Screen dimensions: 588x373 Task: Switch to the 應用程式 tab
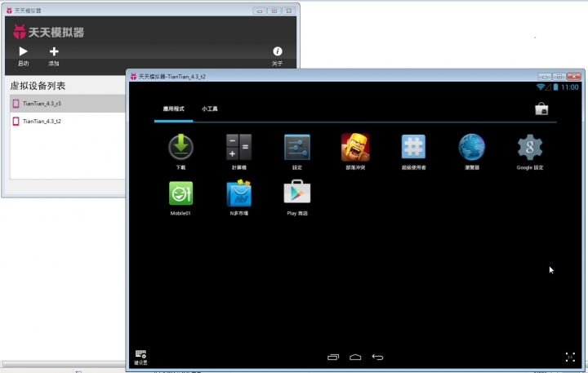(x=174, y=109)
